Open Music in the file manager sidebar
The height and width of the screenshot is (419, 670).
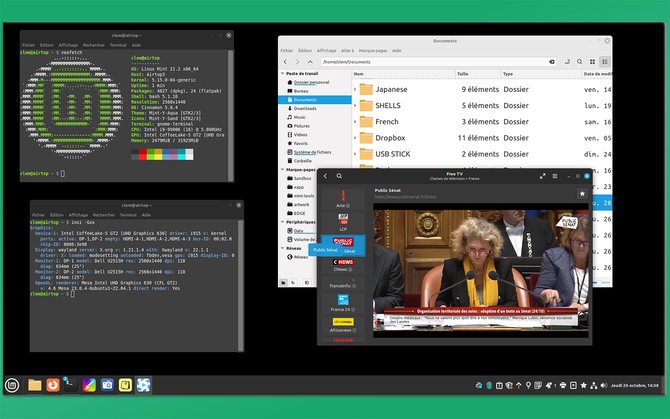tap(300, 117)
